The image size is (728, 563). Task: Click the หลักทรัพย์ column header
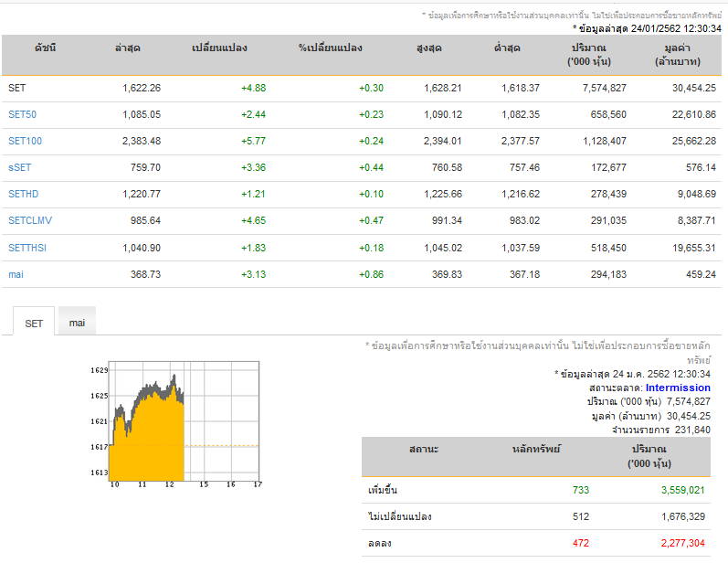pyautogui.click(x=536, y=449)
